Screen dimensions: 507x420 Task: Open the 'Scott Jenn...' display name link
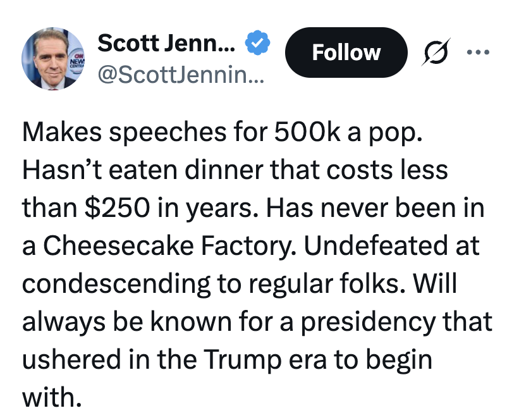[166, 43]
